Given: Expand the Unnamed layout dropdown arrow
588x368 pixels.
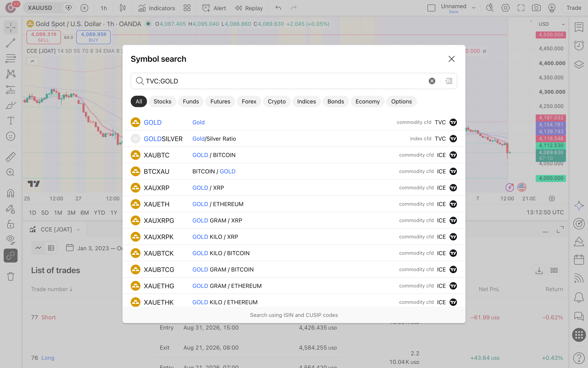Looking at the screenshot, I should [x=473, y=8].
